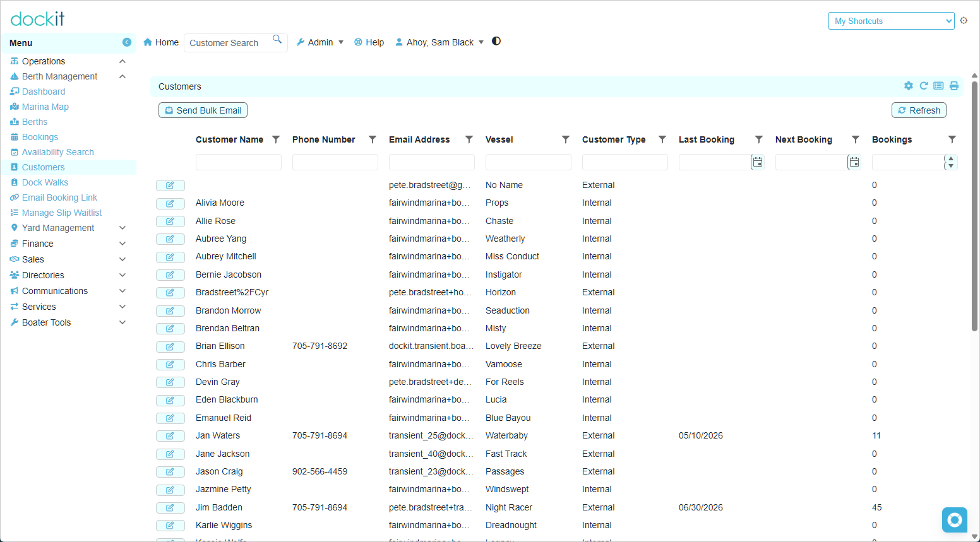
Task: Select Customers in the sidebar
Action: point(43,167)
